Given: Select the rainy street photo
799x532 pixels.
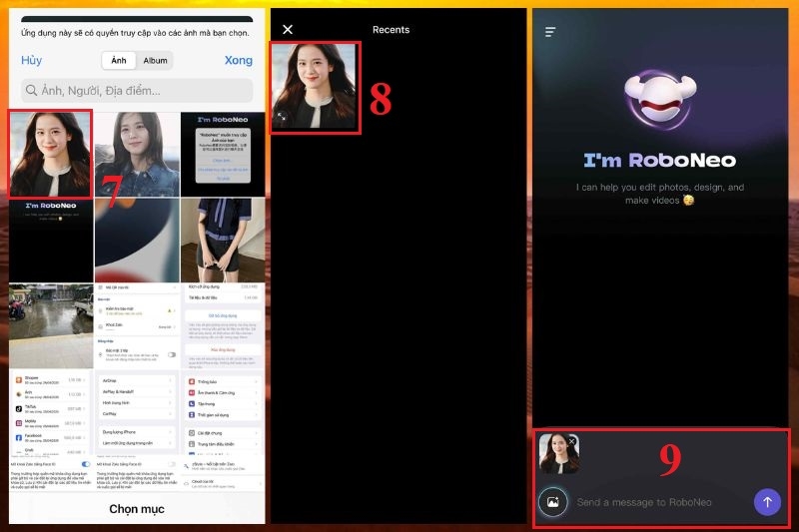Looking at the screenshot, I should pyautogui.click(x=51, y=325).
